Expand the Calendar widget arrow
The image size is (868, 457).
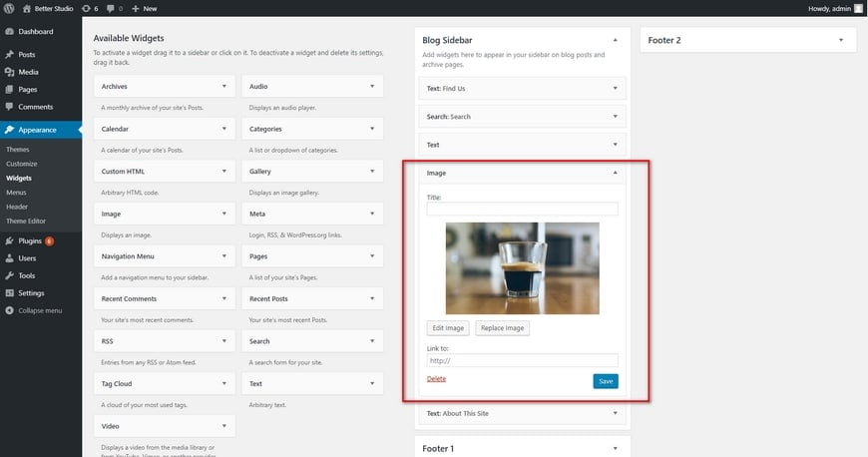[x=224, y=129]
